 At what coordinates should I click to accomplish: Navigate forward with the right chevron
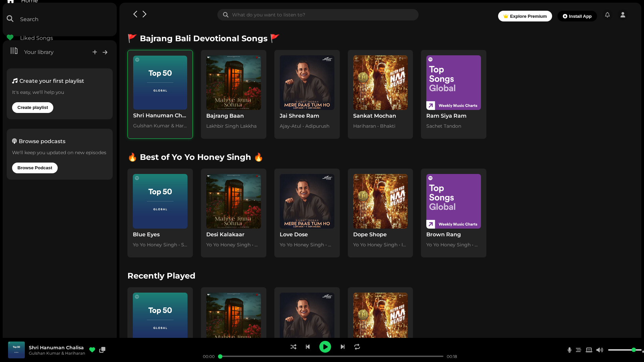[x=145, y=14]
